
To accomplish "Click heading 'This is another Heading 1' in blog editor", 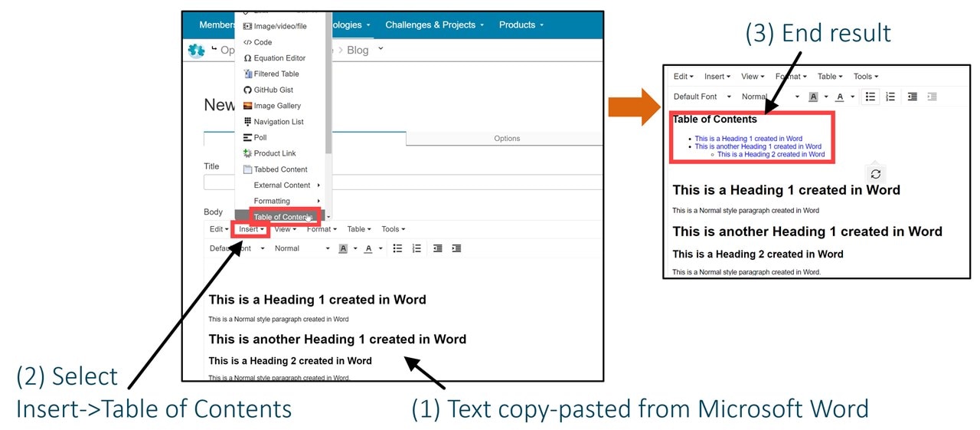I will [x=338, y=339].
